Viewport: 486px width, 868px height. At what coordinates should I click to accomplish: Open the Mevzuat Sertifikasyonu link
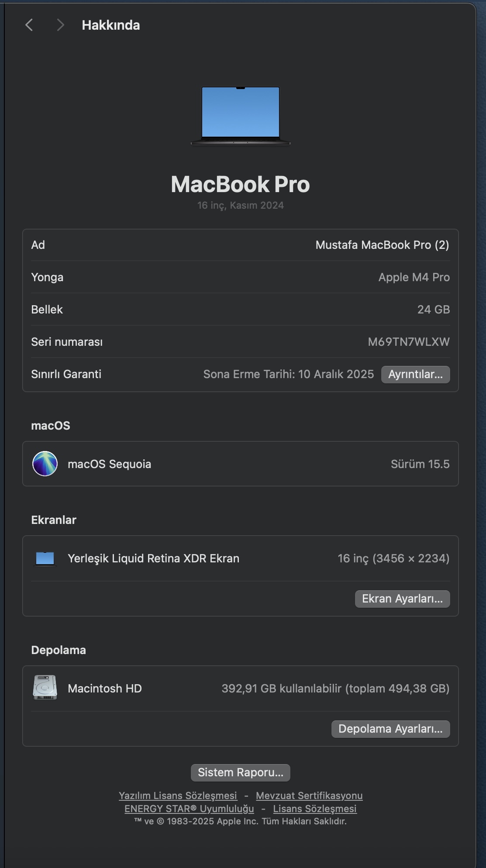click(x=309, y=796)
